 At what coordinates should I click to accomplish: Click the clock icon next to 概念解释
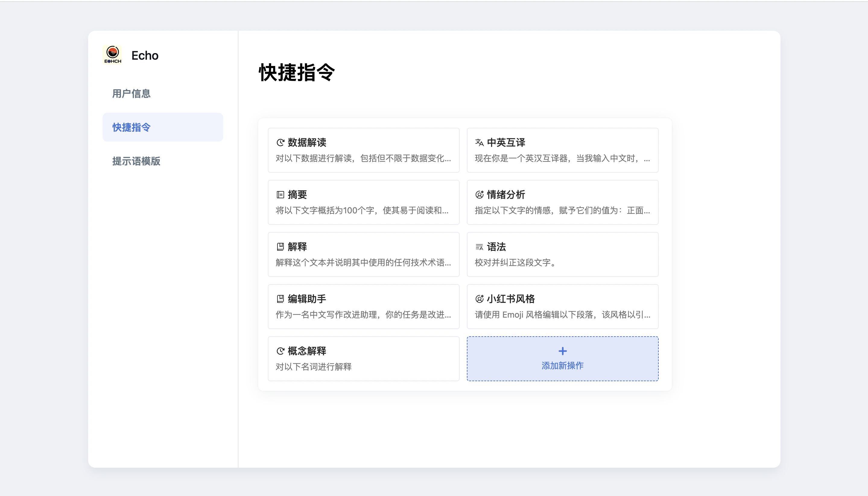280,351
